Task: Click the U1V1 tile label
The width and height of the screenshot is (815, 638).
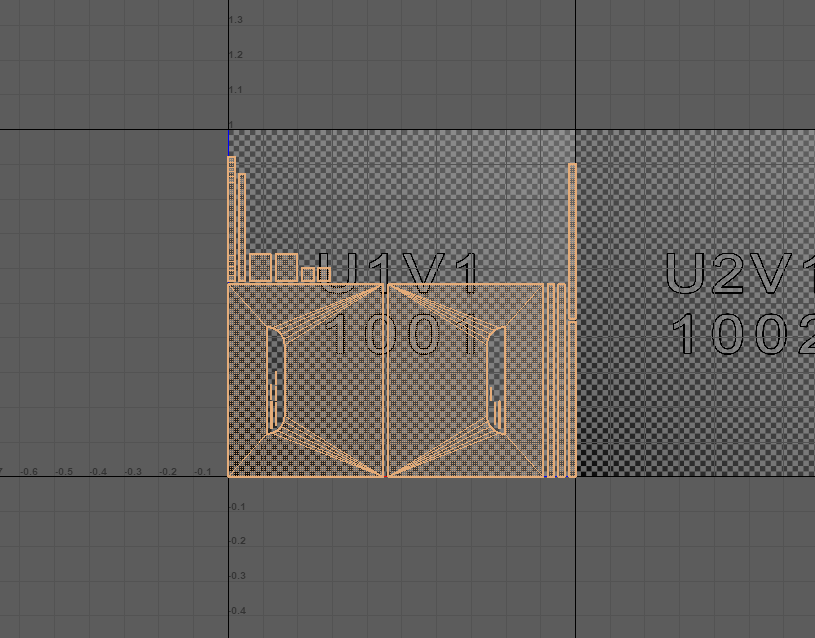Action: (400, 273)
